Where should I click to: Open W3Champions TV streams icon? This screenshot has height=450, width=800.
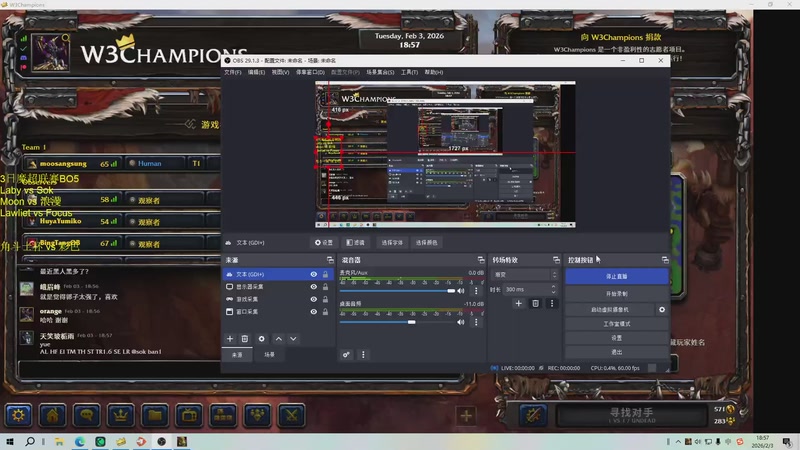click(189, 415)
